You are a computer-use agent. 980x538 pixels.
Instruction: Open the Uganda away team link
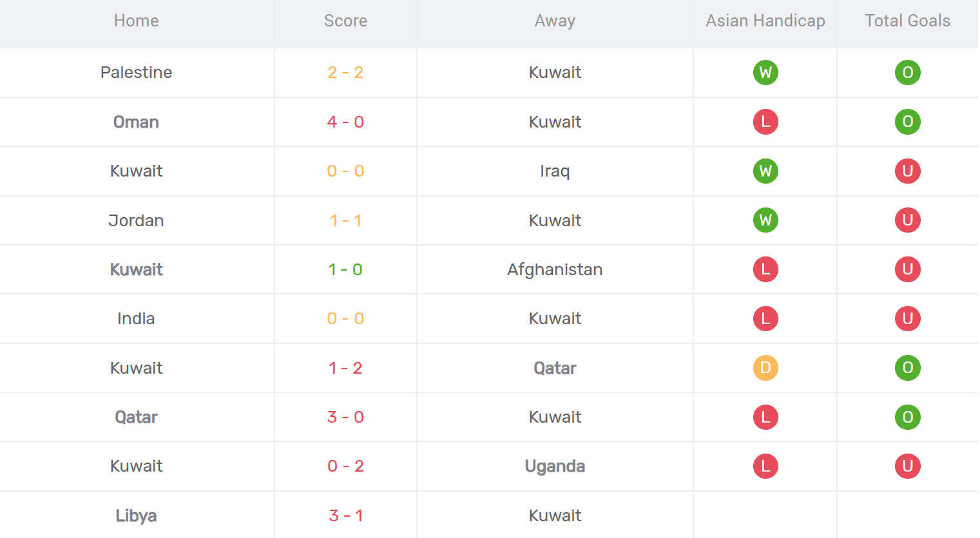coord(555,466)
